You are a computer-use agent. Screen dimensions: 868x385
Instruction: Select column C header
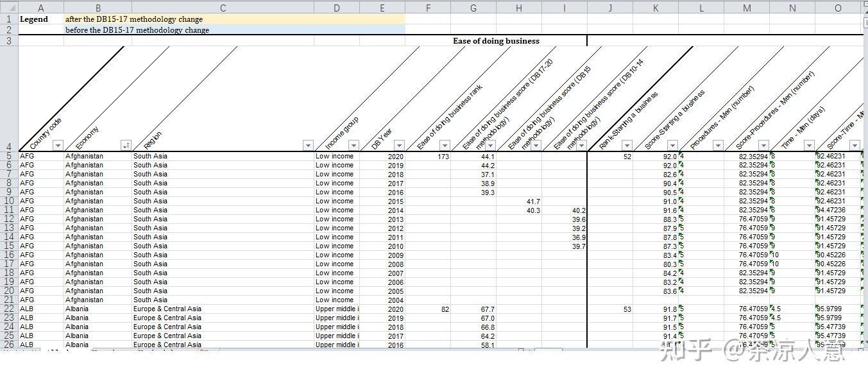point(223,8)
